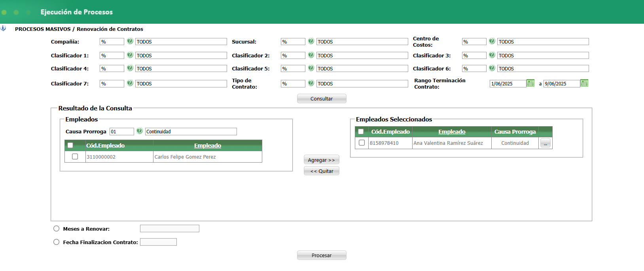The image size is (644, 271).
Task: Check select-all box in Empleados Seleccionados header
Action: 361,131
